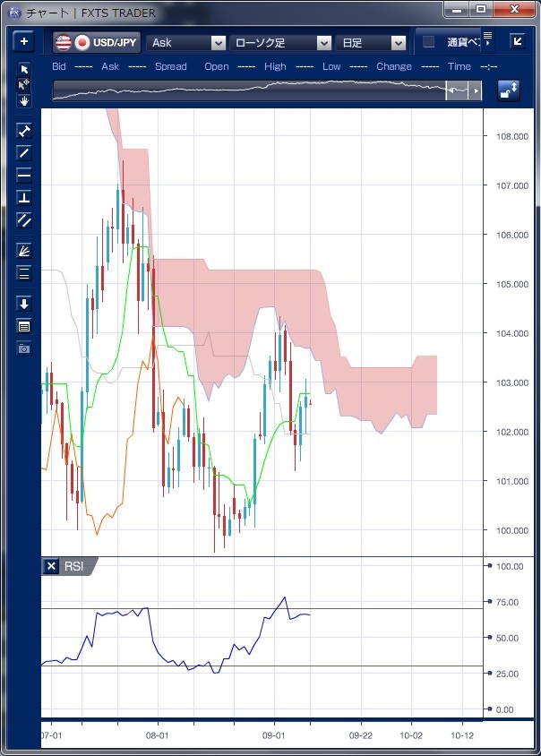
Task: Click the RSI panel label tab
Action: [74, 566]
